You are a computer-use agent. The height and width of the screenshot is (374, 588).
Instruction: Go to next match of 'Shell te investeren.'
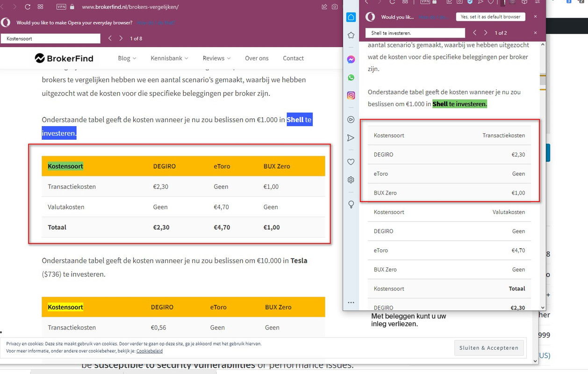[486, 33]
